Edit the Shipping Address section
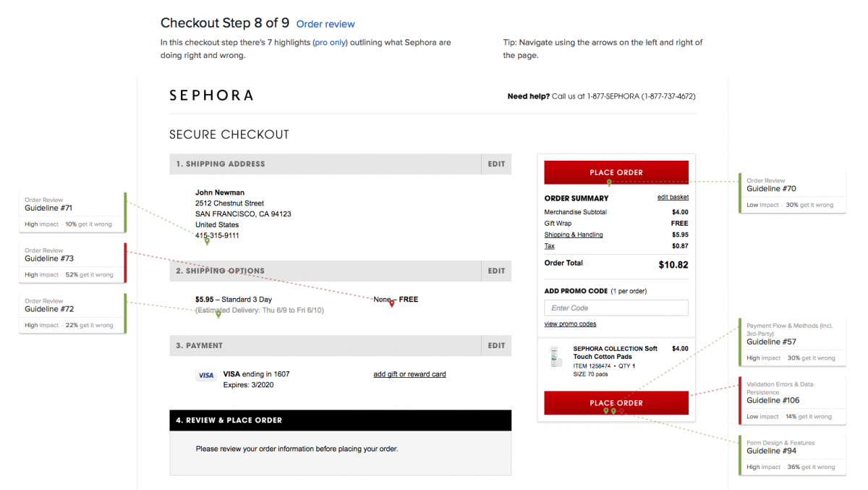The image size is (868, 490). click(496, 164)
